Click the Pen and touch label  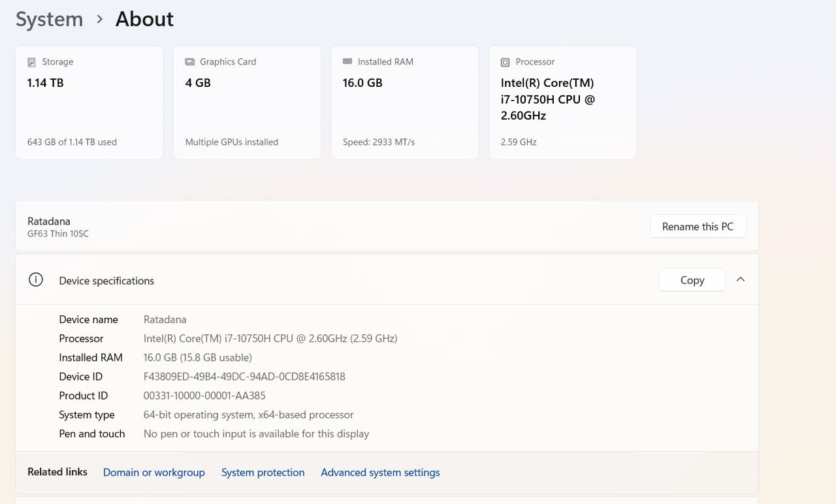coord(91,433)
